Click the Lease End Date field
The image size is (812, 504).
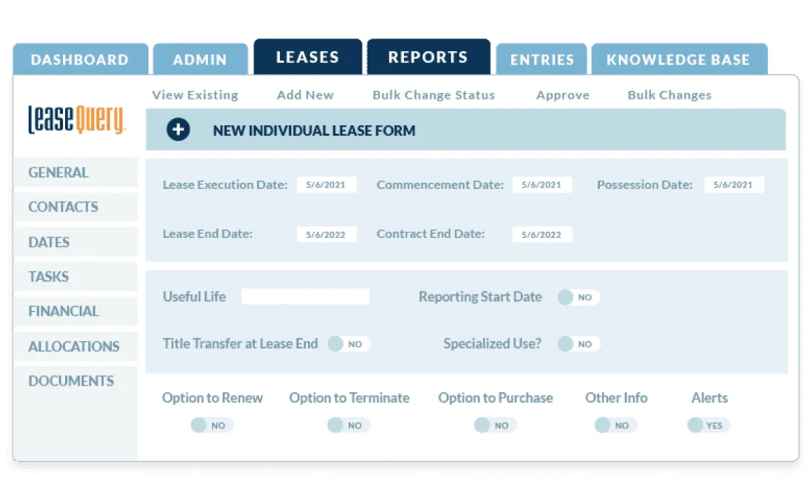pyautogui.click(x=327, y=234)
